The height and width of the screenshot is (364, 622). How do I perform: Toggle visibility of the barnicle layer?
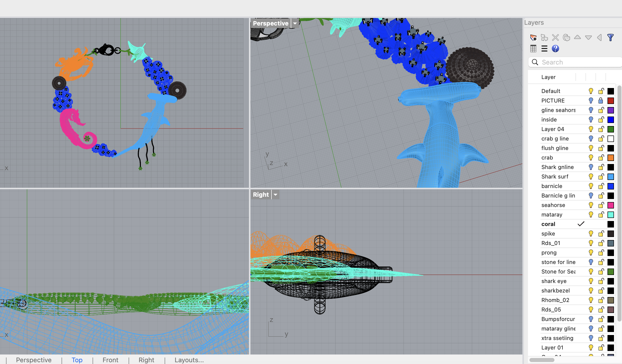[591, 186]
